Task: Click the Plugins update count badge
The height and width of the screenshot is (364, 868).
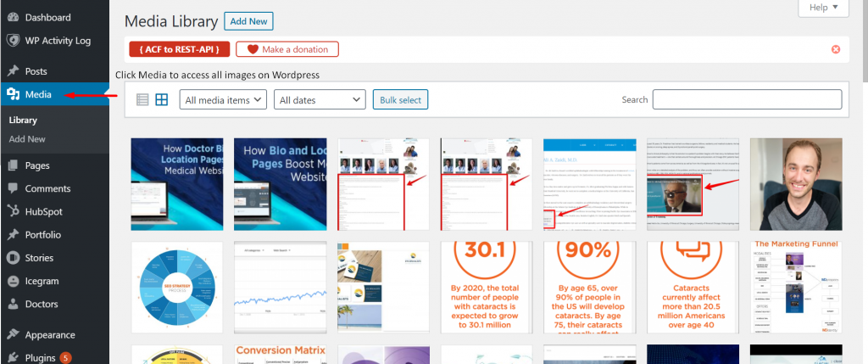Action: (65, 358)
